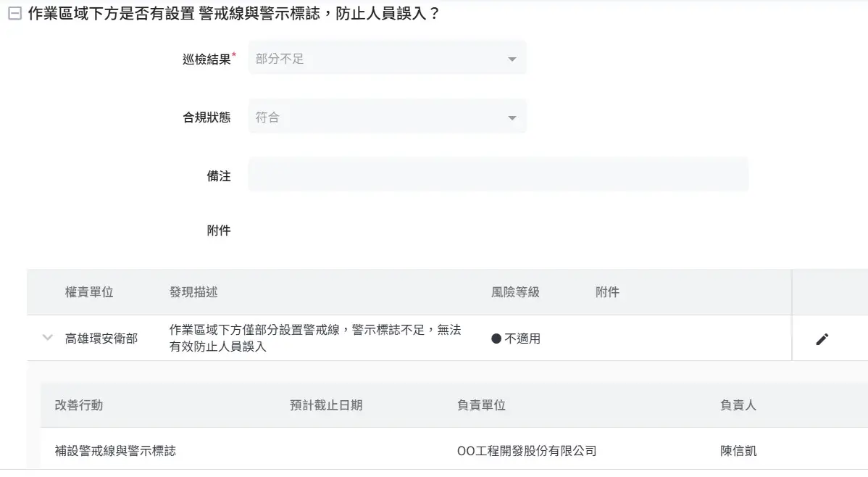This screenshot has width=868, height=477.
Task: Open the 合規狀態 dropdown showing 符合
Action: (x=387, y=117)
